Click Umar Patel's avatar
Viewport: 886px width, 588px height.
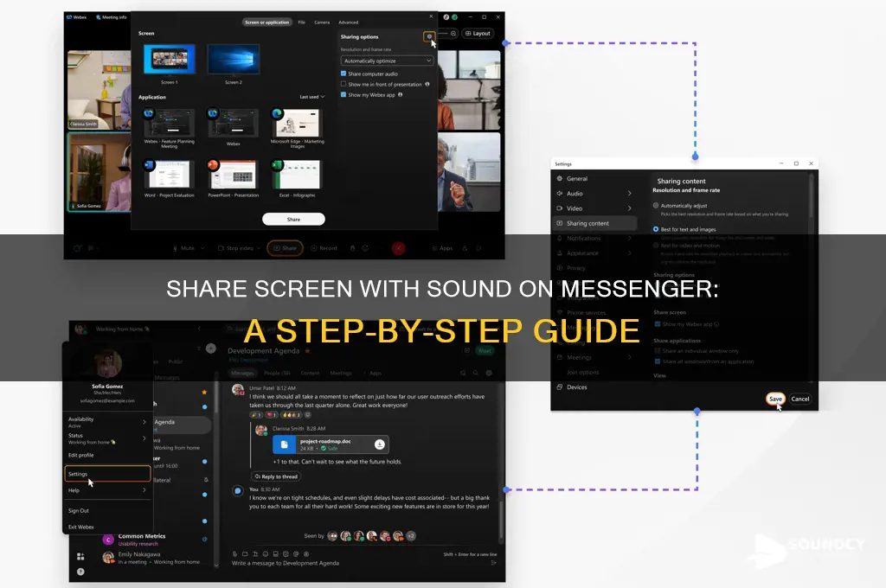238,389
